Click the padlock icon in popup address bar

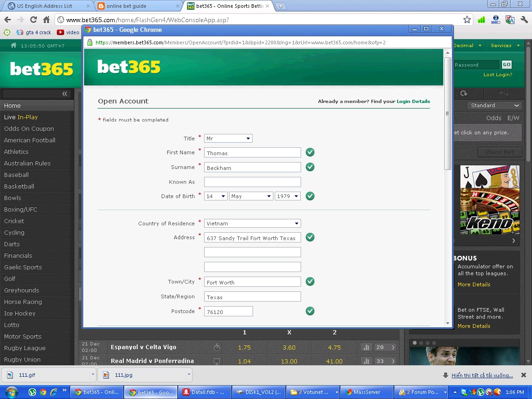pos(90,42)
